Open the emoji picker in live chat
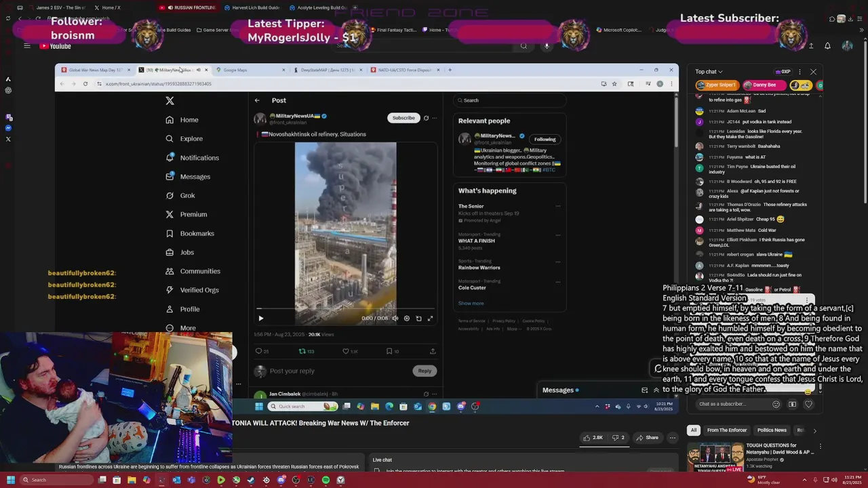868x488 pixels. [776, 405]
